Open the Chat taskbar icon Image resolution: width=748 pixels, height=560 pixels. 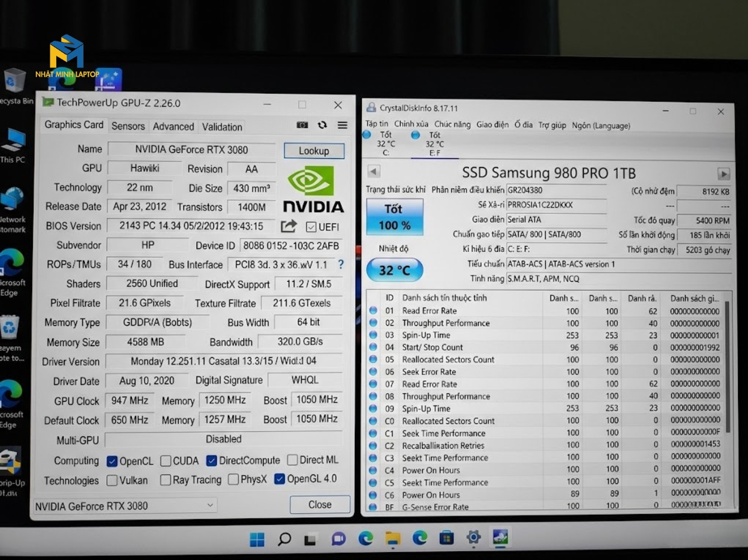pos(338,539)
